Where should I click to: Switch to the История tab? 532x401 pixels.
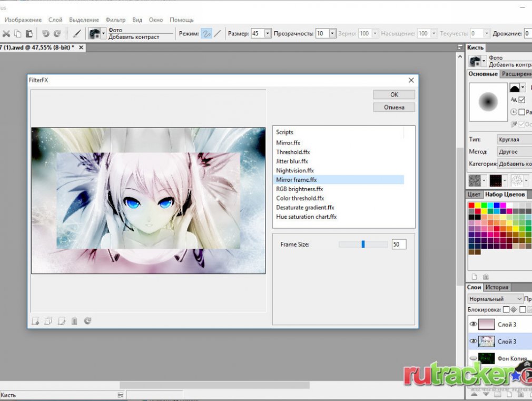[497, 287]
